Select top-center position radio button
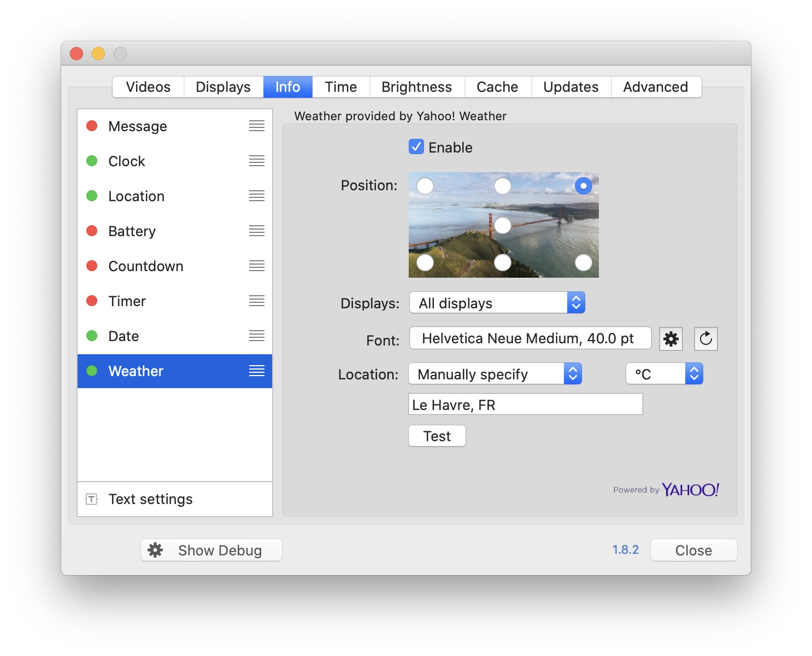Image resolution: width=812 pixels, height=656 pixels. point(503,186)
